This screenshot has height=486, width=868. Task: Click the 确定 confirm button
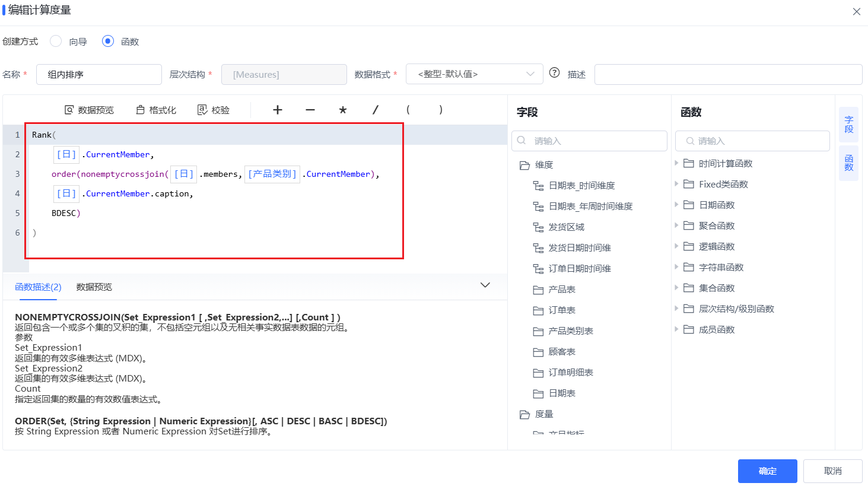[767, 471]
